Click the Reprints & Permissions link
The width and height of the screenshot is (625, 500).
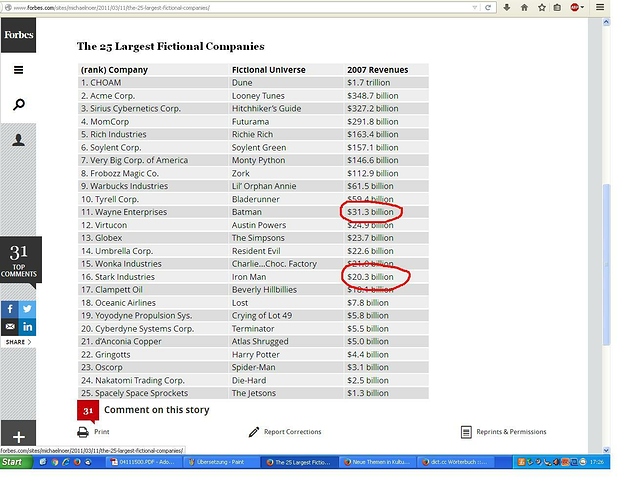coord(511,432)
